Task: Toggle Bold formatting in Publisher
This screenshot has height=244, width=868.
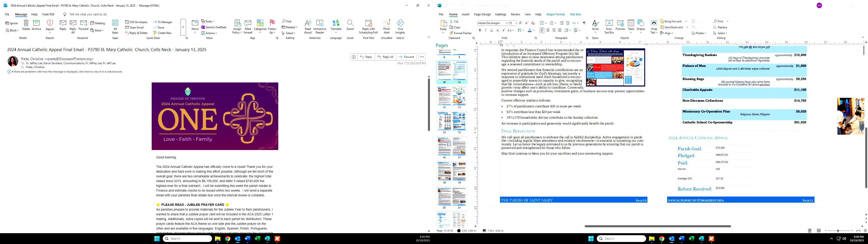Action: [x=480, y=30]
